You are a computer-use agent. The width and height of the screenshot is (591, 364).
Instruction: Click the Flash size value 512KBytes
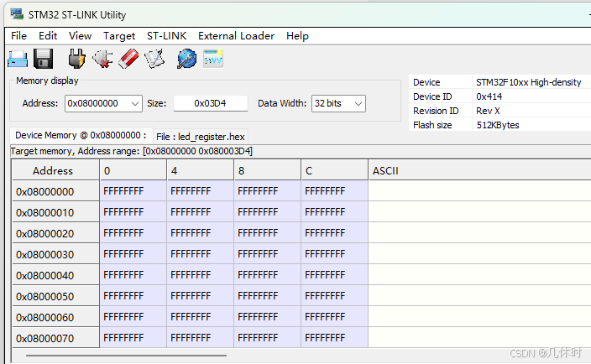point(498,125)
